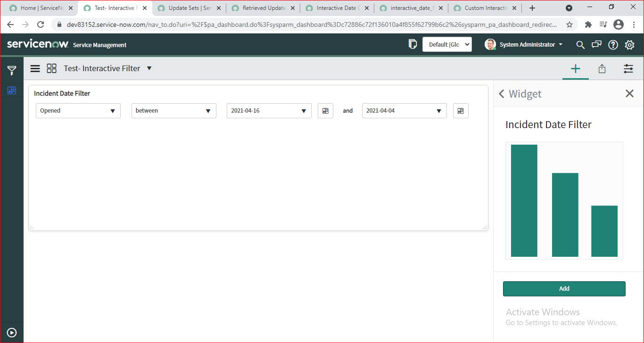Image resolution: width=644 pixels, height=343 pixels.
Task: Open the dashboard filters sidebar icon
Action: click(11, 70)
